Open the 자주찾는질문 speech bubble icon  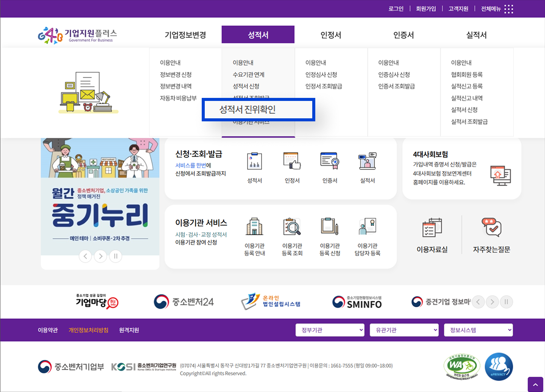tap(491, 227)
